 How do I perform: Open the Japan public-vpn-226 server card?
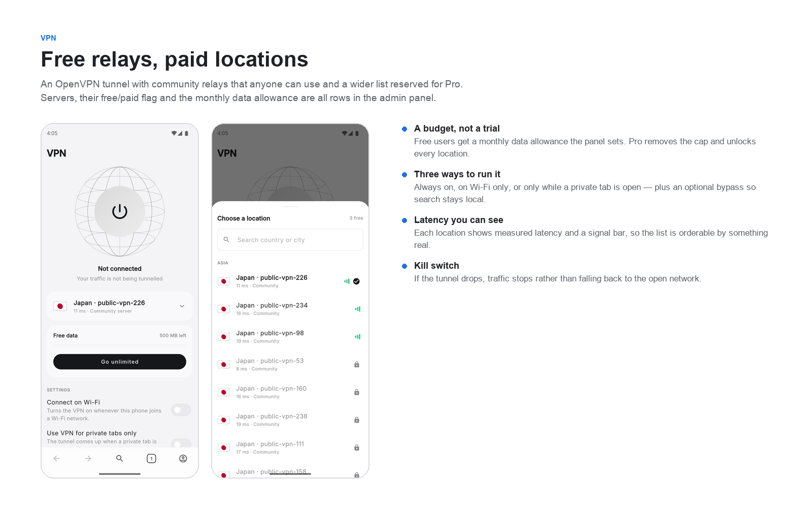point(120,306)
